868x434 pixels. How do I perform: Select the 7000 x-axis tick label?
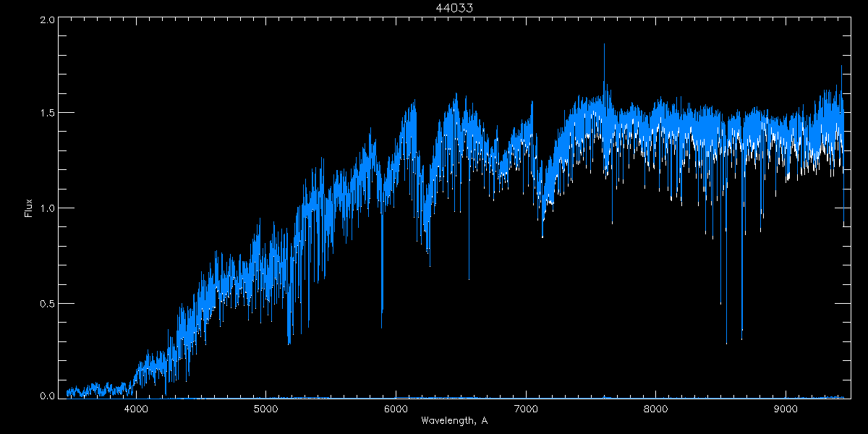coord(525,407)
